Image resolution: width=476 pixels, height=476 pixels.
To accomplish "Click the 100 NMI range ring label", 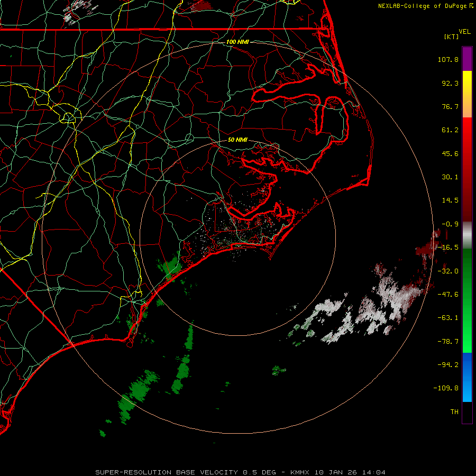I will coord(237,42).
